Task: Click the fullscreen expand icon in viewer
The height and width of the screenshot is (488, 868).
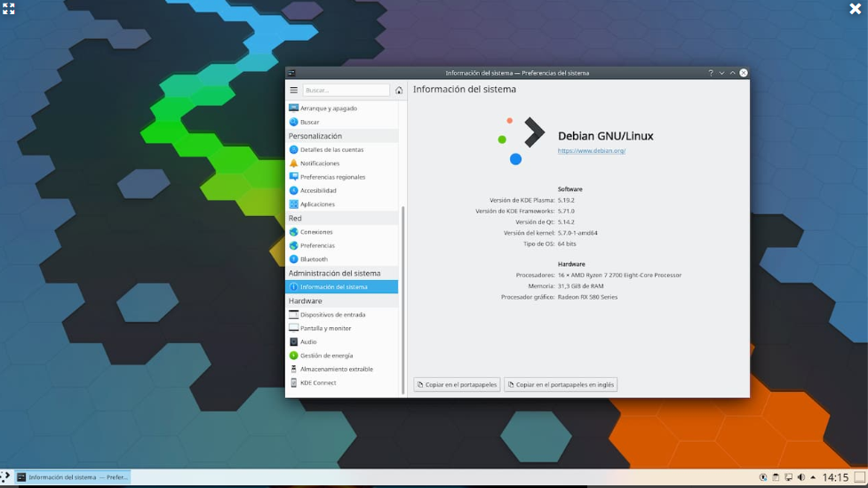Action: [x=8, y=8]
